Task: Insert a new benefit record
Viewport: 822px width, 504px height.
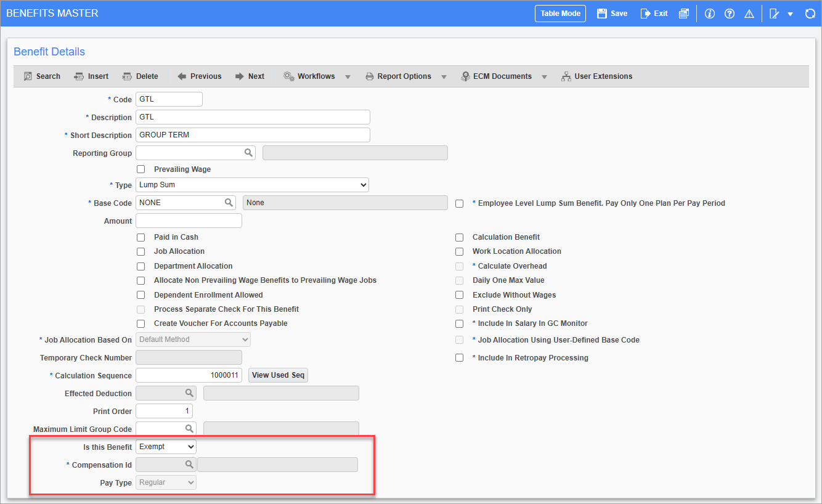Action: click(x=91, y=76)
